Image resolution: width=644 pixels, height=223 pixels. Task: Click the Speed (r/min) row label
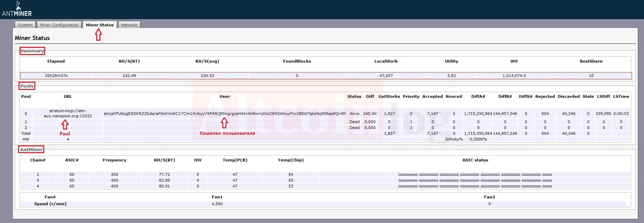pyautogui.click(x=50, y=204)
